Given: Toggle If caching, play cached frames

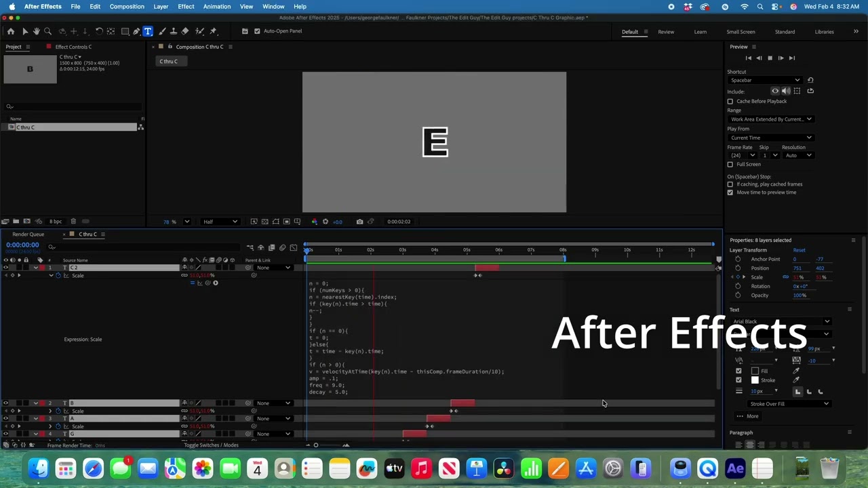Looking at the screenshot, I should coord(730,184).
